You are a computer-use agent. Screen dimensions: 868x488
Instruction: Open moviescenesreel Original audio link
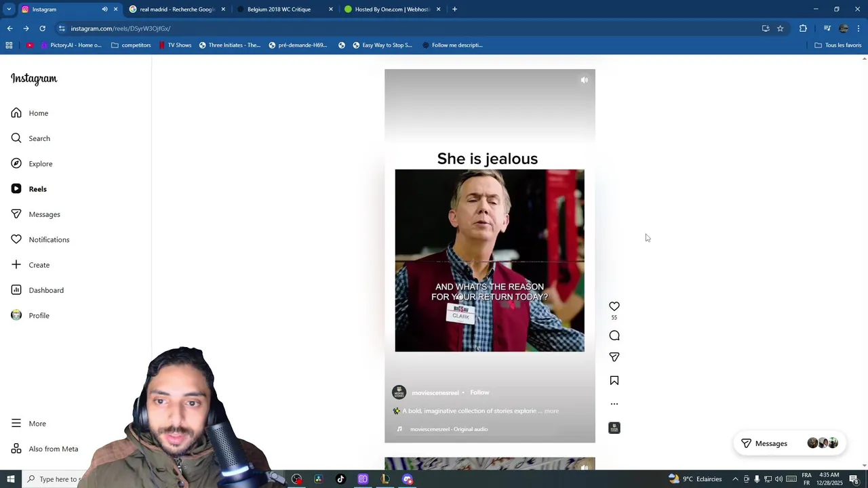click(449, 429)
